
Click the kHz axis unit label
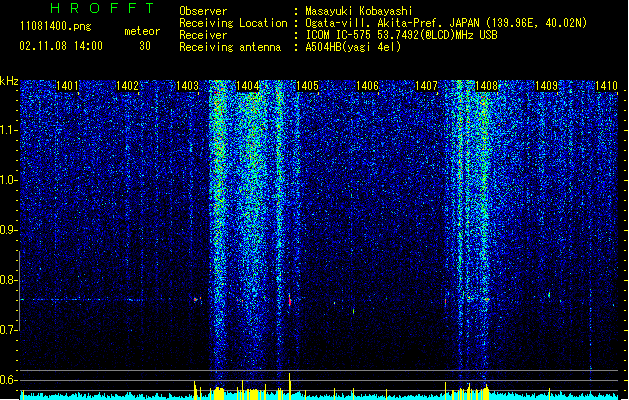tap(9, 81)
